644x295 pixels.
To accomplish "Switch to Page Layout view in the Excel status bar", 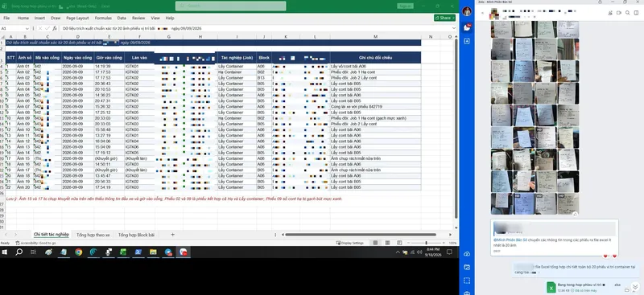I will click(387, 243).
